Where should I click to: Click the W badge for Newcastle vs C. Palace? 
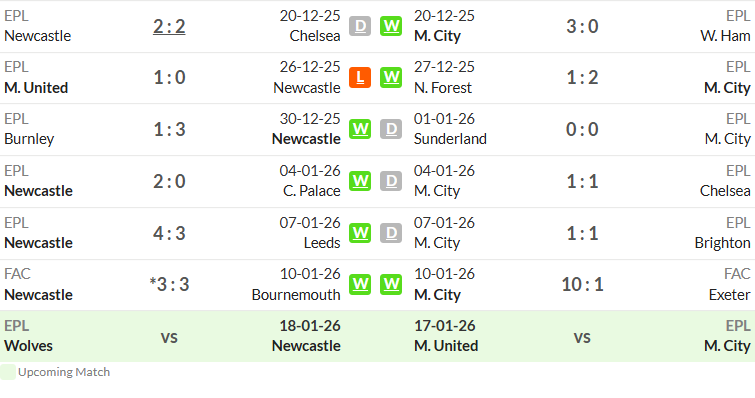point(360,181)
